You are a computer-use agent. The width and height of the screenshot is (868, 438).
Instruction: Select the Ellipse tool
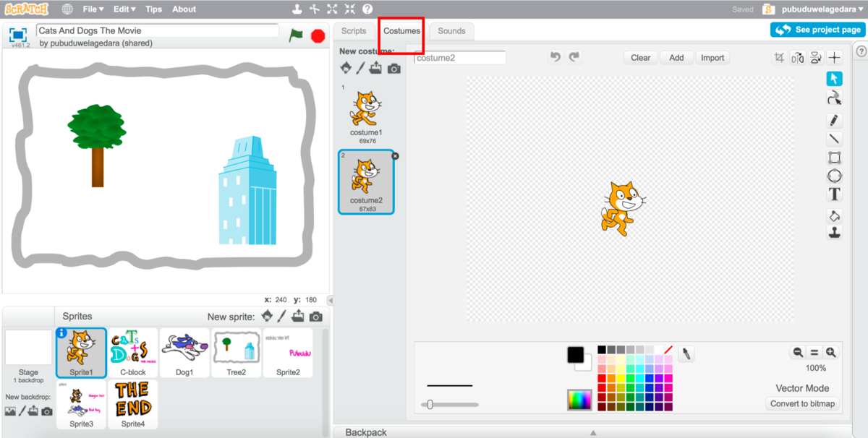(834, 176)
